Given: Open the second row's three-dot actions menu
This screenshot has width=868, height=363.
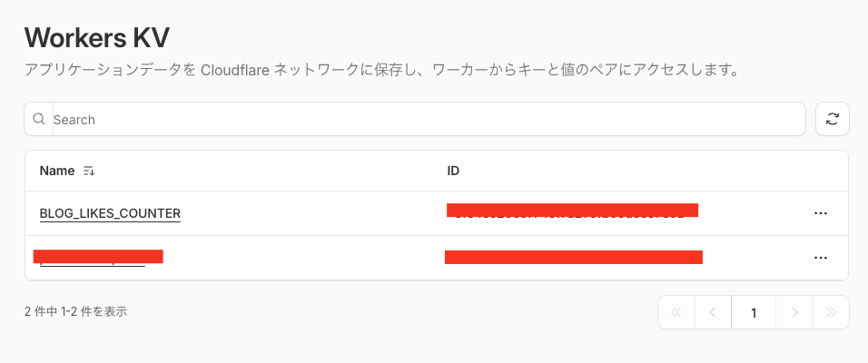Looking at the screenshot, I should pos(821,258).
